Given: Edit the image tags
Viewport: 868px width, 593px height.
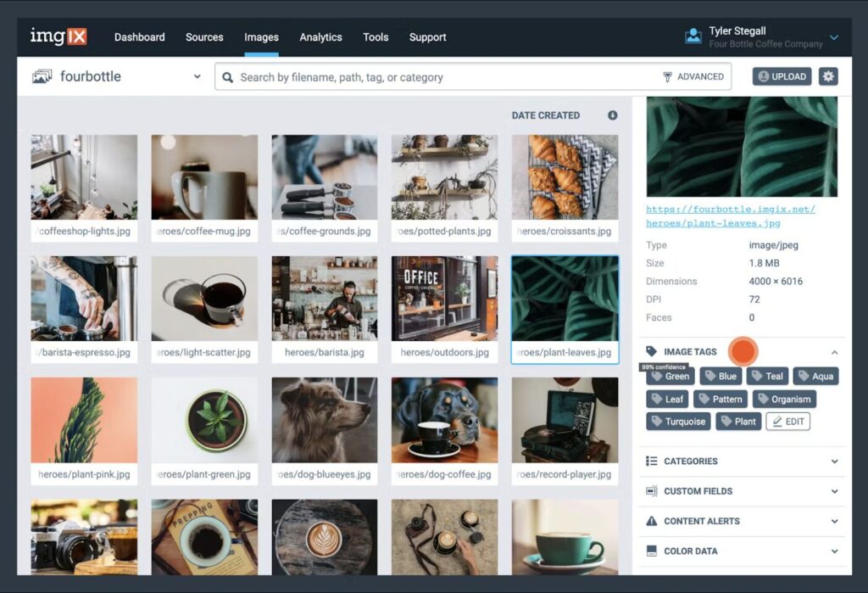Looking at the screenshot, I should point(787,422).
